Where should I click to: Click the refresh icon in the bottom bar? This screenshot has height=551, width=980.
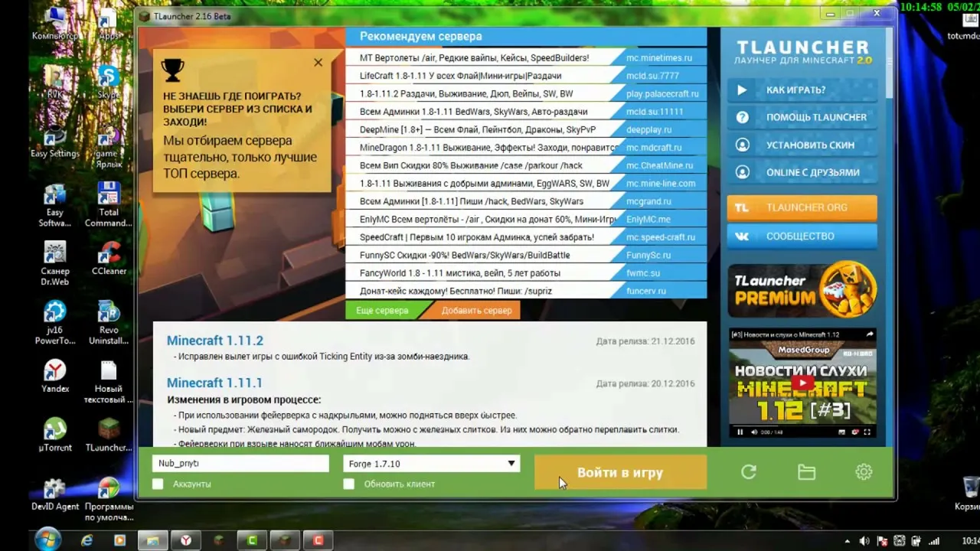749,472
